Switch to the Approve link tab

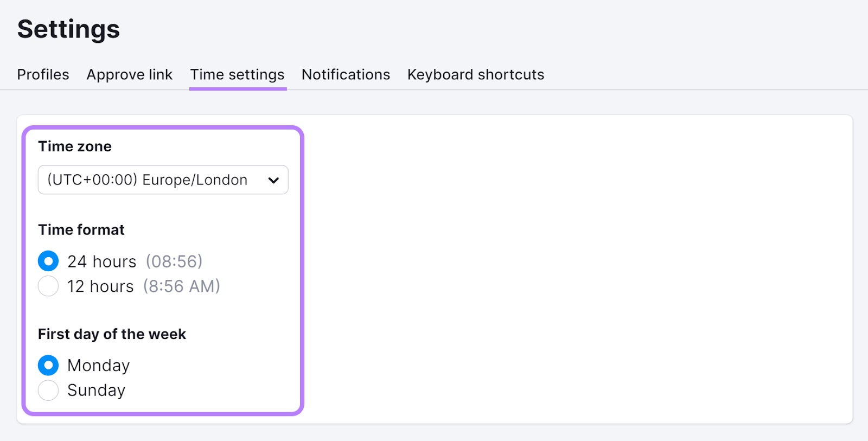[x=129, y=74]
